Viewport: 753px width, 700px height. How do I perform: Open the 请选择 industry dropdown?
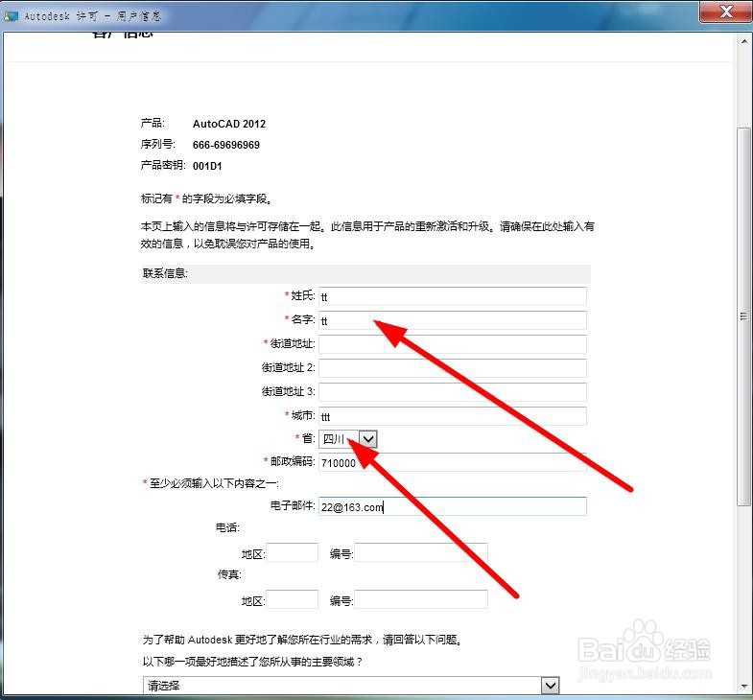tap(351, 685)
